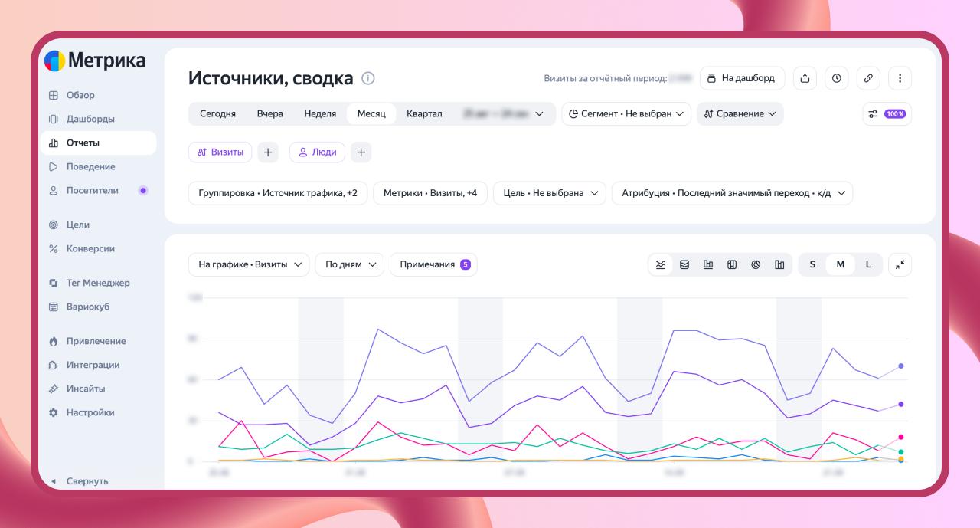The width and height of the screenshot is (980, 528).
Task: Select the line chart view icon
Action: click(x=661, y=264)
